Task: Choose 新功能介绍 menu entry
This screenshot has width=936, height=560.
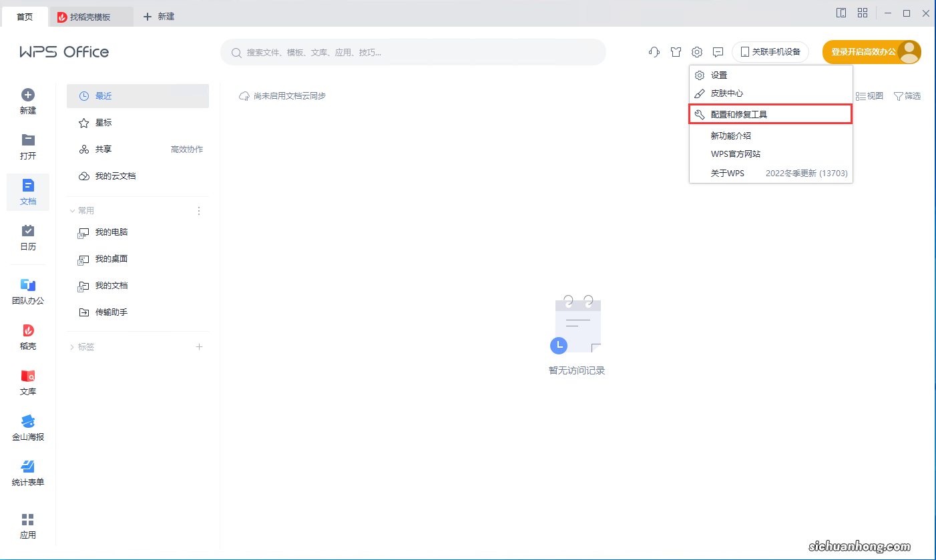Action: (x=771, y=135)
